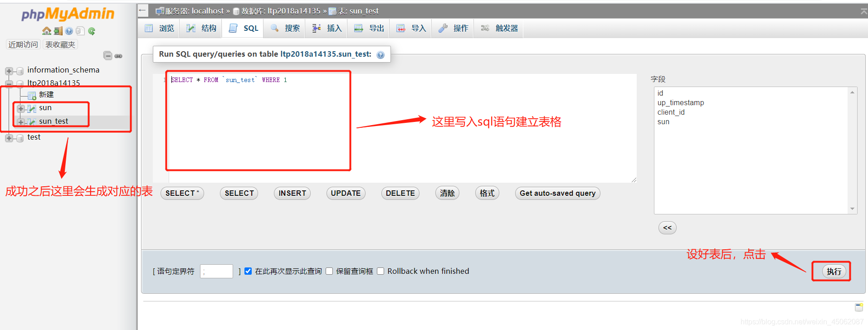Expand the sun table node

click(20, 109)
